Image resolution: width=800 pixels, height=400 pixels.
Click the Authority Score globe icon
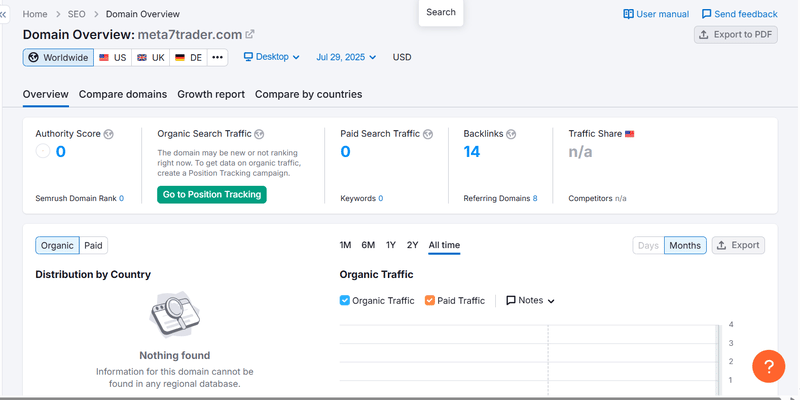tap(108, 134)
